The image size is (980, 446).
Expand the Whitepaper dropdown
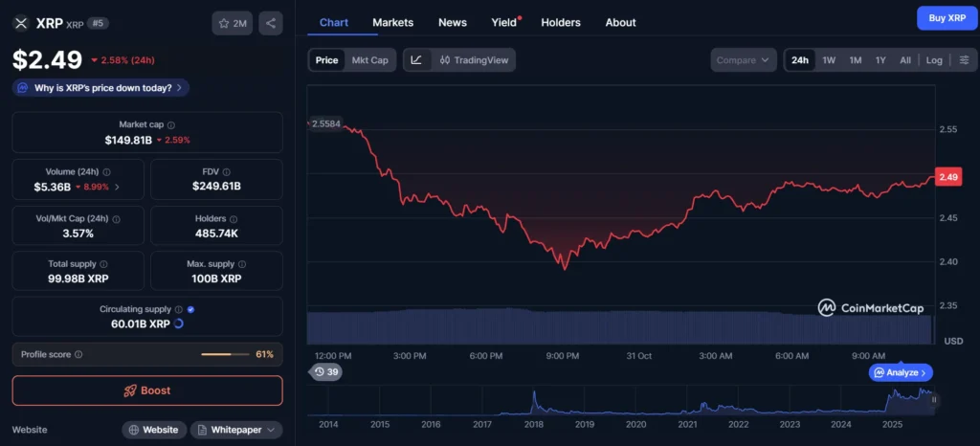(x=236, y=430)
